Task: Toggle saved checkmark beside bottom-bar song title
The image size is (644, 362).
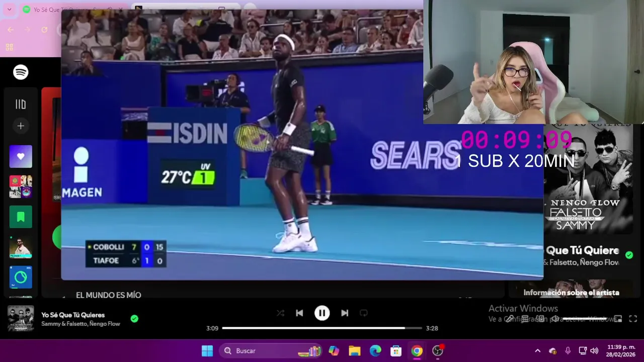Action: click(134, 318)
